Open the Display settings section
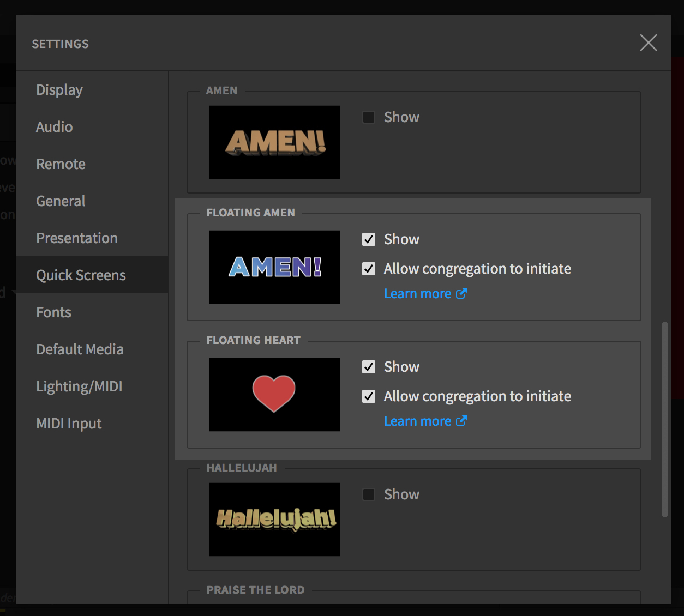Screen dimensions: 684x616 92,90
